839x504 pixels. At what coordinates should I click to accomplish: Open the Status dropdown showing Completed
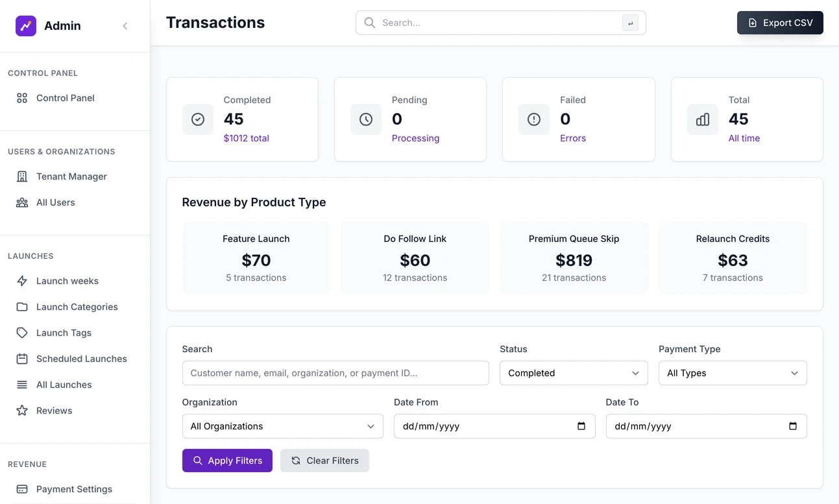[x=574, y=373]
